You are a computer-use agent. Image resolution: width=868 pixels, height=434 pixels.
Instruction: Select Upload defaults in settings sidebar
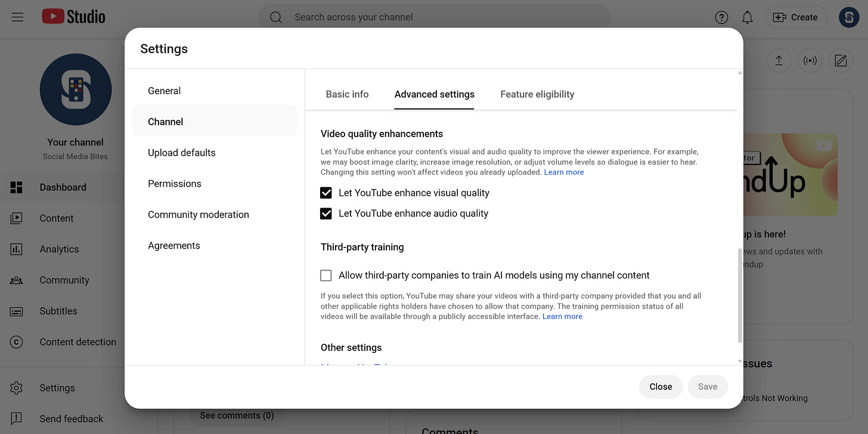pyautogui.click(x=182, y=153)
